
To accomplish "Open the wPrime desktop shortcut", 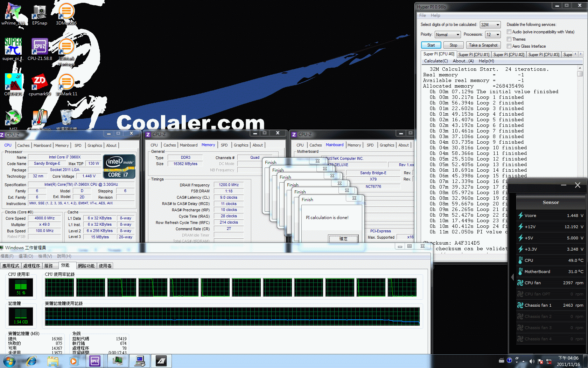I will (x=13, y=14).
